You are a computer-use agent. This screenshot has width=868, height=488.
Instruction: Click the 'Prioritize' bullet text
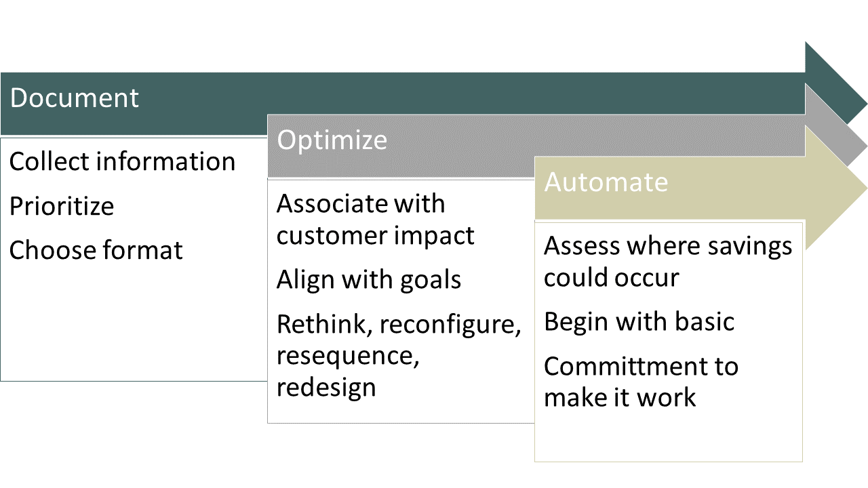pos(62,206)
